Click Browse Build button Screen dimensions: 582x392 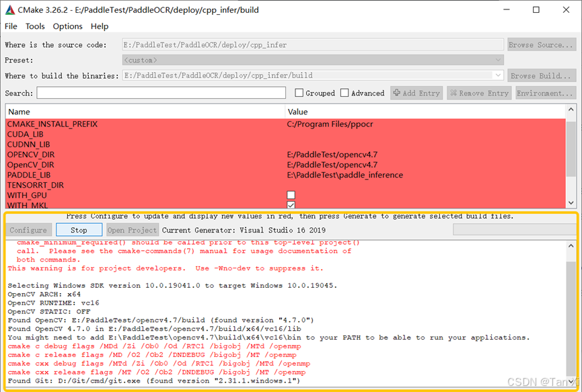[542, 76]
